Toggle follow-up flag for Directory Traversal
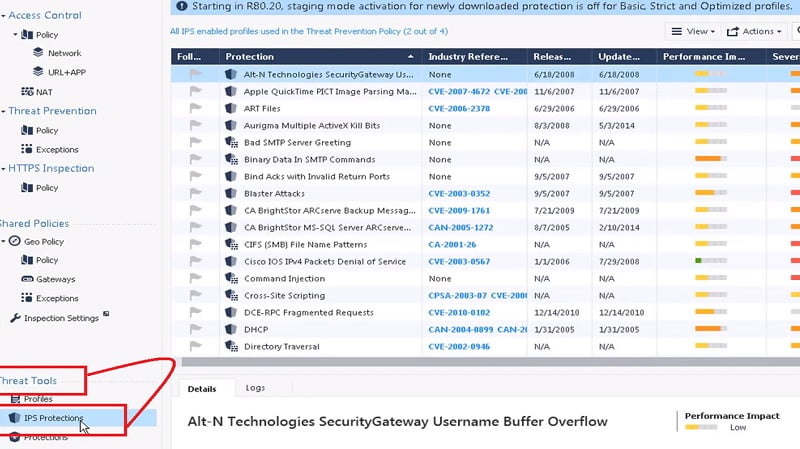This screenshot has width=800, height=449. coord(195,346)
